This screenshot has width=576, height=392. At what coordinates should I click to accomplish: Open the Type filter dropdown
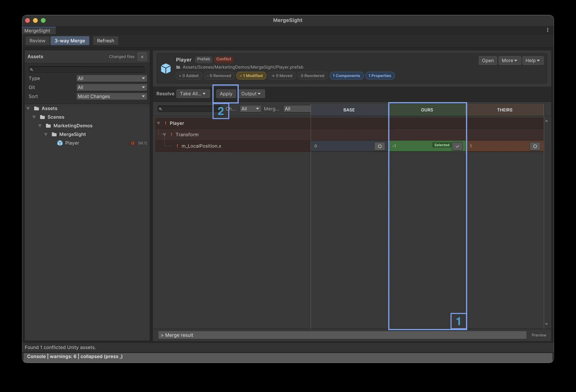tap(111, 78)
